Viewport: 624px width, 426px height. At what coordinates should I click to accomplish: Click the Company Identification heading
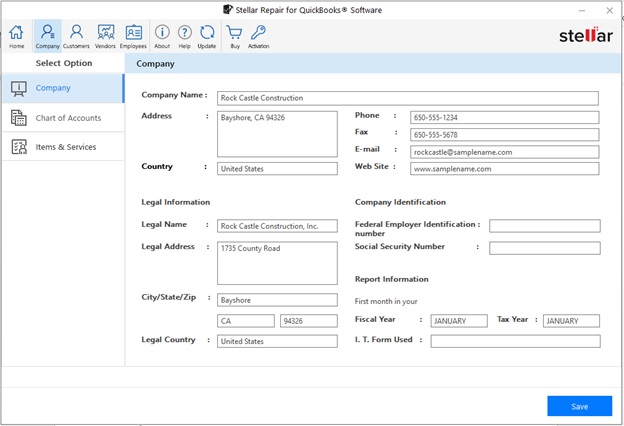(400, 202)
